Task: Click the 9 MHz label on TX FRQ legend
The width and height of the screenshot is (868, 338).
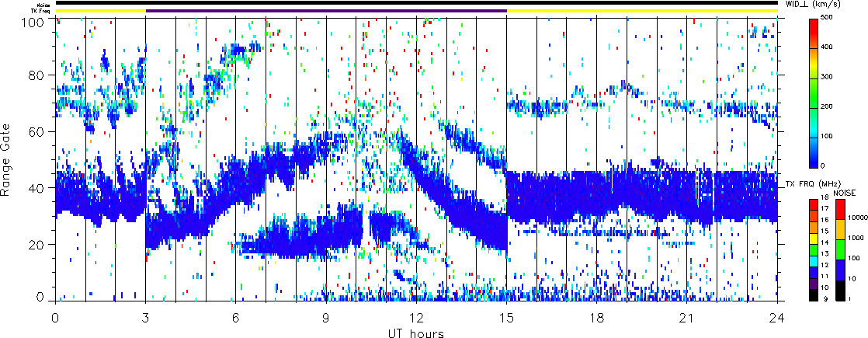Action: pos(825,298)
